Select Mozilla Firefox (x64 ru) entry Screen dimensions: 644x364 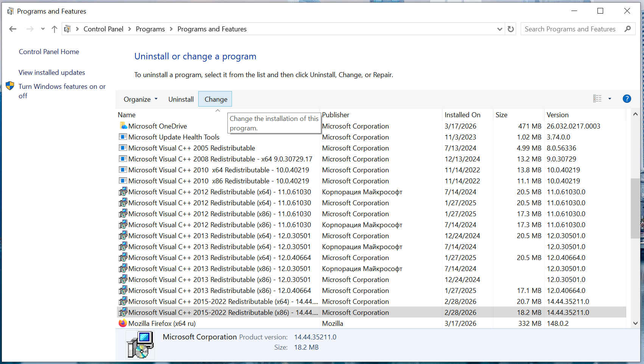371,324
